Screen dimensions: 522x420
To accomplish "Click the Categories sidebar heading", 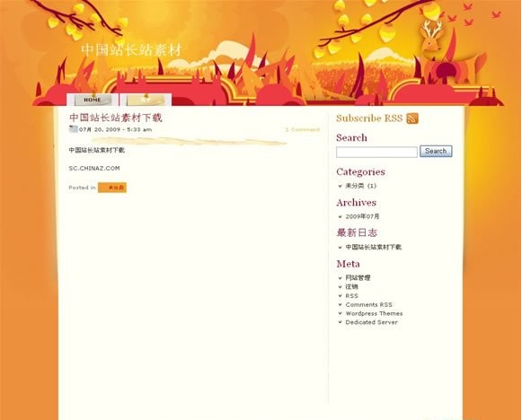I will point(360,172).
